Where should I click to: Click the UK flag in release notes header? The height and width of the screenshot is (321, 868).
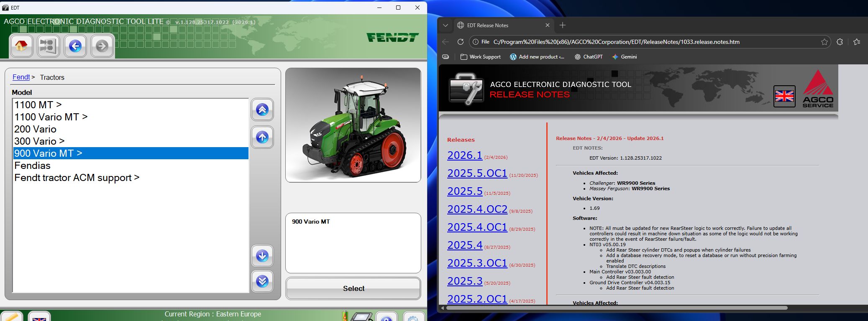[784, 96]
